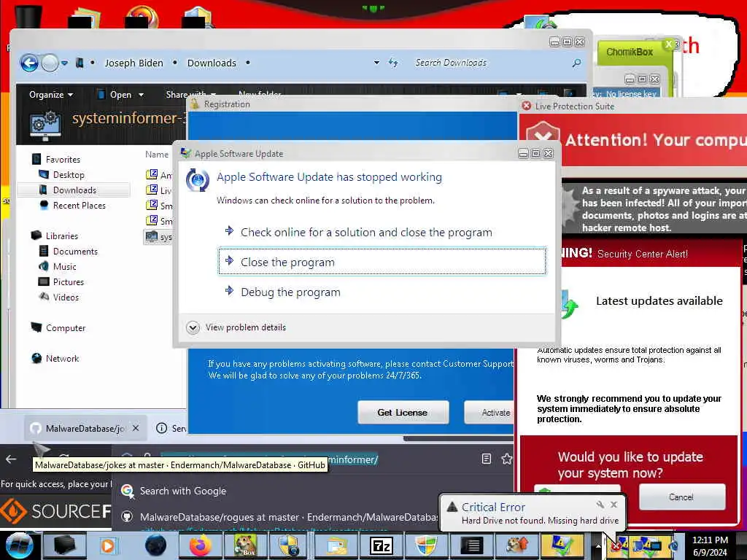Open Firefox from the taskbar
747x560 pixels.
(201, 545)
